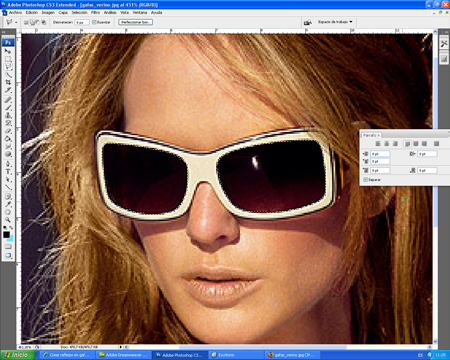Viewport: 450px width, 360px height.
Task: Select the Rectangular Marquee tool
Action: pos(8,59)
